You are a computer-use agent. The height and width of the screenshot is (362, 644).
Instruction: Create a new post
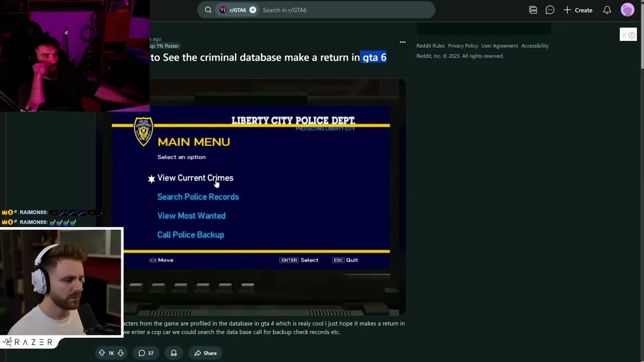578,10
